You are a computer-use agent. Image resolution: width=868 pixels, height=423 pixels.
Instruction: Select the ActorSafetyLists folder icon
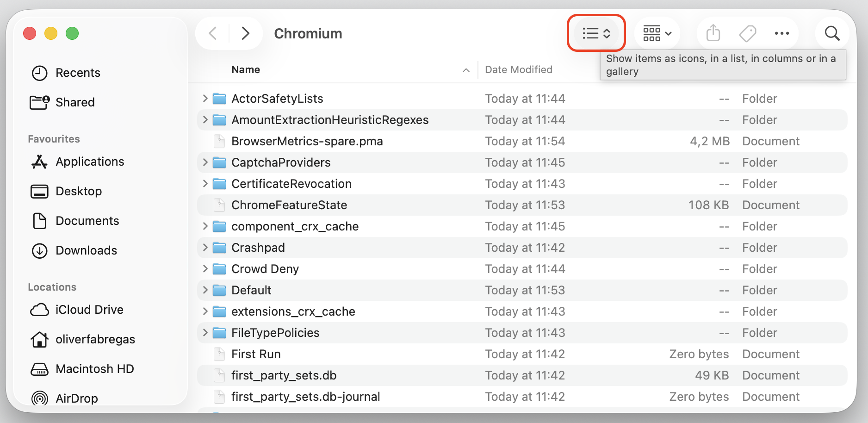[x=219, y=99]
